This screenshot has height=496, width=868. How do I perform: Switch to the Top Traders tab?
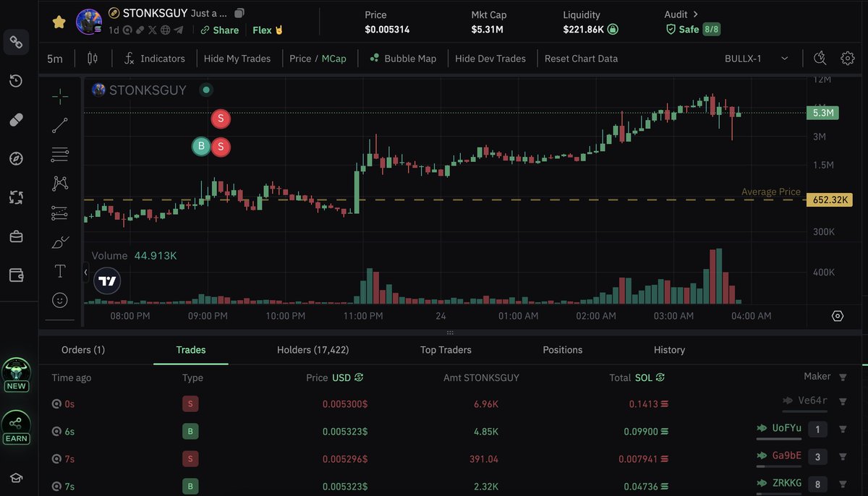coord(446,349)
